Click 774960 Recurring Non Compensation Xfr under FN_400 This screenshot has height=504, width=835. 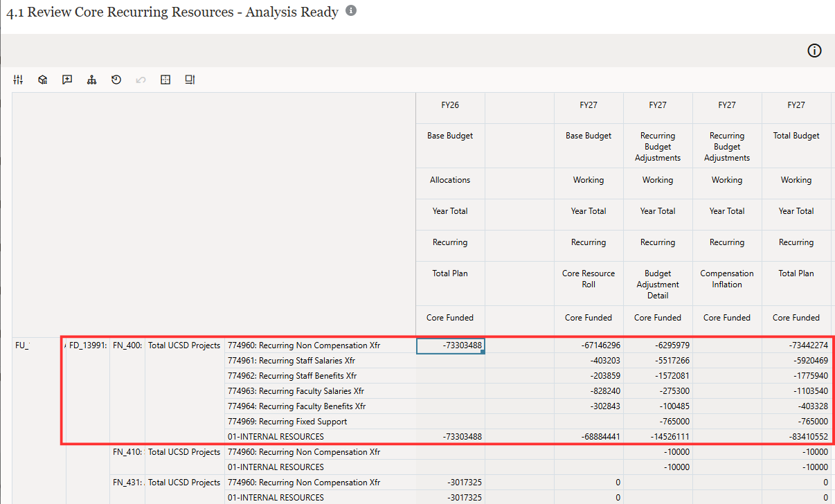(x=320, y=345)
